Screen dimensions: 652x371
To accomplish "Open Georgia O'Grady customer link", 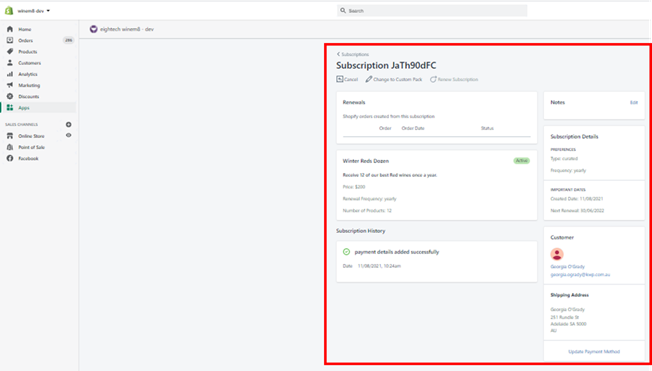I will click(x=568, y=267).
